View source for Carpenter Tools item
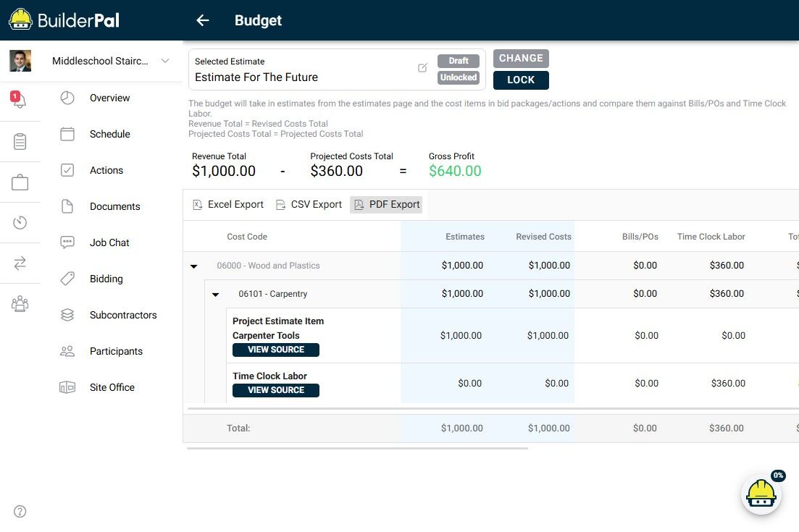The height and width of the screenshot is (532, 799). point(275,350)
